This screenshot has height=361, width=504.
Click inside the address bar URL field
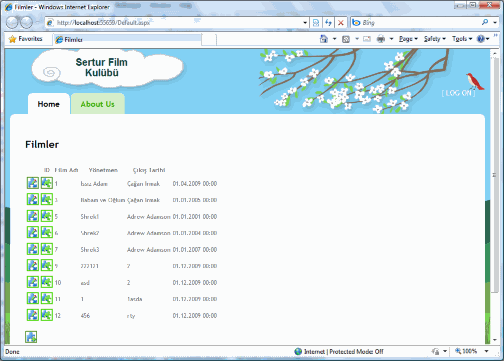point(173,23)
